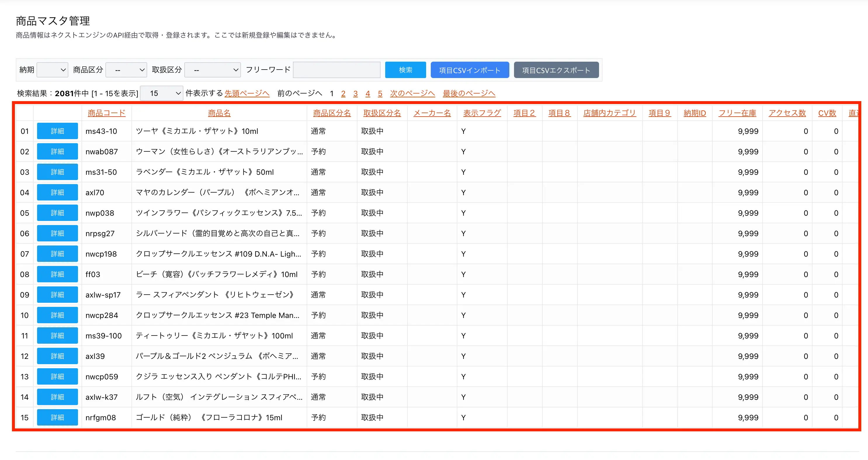The height and width of the screenshot is (460, 868).
Task: Sort by 商品名 column header
Action: pos(219,113)
